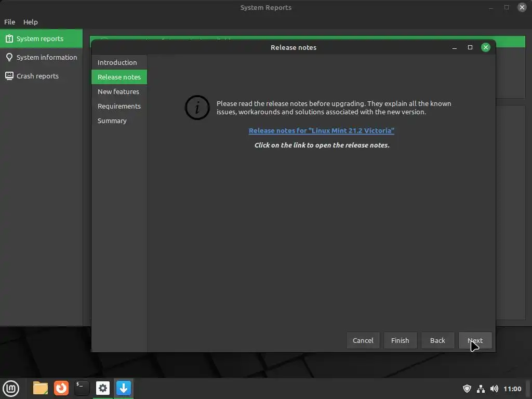Image resolution: width=532 pixels, height=399 pixels.
Task: Select System reports in the sidebar
Action: (42, 38)
